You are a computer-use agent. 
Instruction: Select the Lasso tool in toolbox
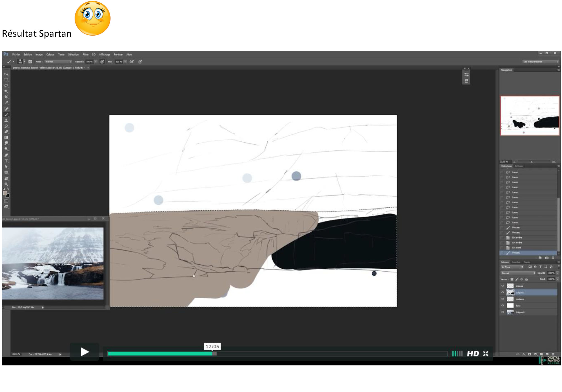tap(6, 86)
